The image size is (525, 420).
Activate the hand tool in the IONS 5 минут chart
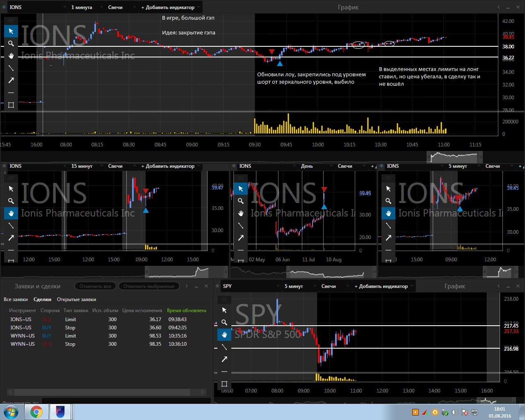[x=388, y=213]
